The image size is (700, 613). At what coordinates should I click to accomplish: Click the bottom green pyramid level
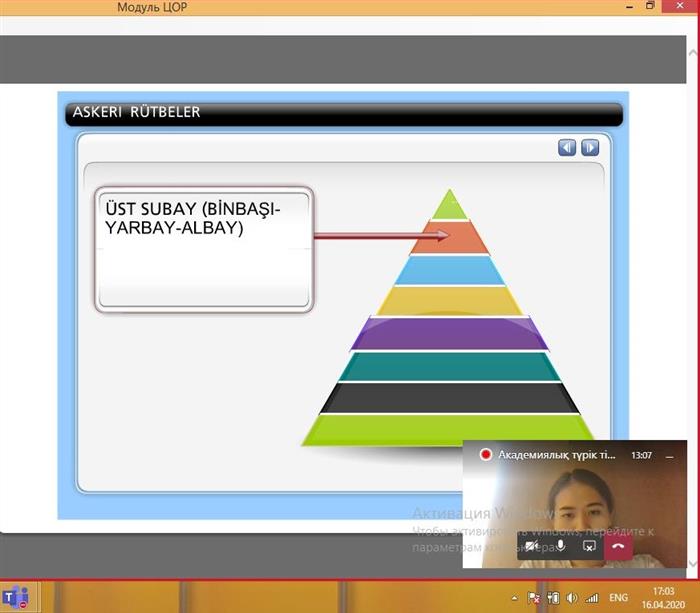(449, 430)
